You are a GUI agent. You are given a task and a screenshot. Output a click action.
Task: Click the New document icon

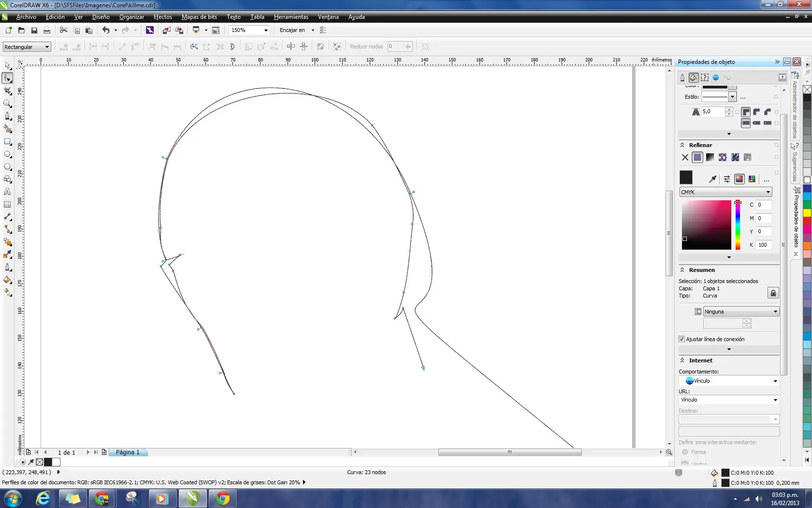[8, 30]
